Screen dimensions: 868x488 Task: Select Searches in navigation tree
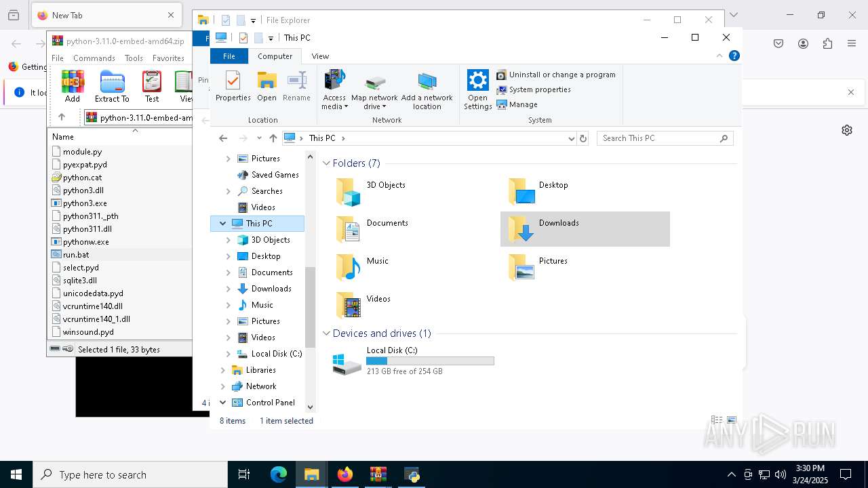260,191
